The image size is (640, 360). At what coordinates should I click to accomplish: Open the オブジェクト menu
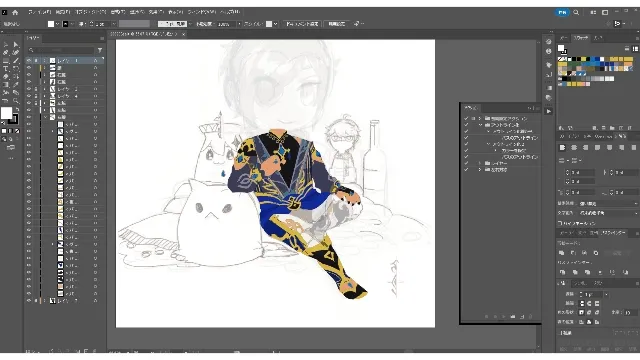coord(91,12)
